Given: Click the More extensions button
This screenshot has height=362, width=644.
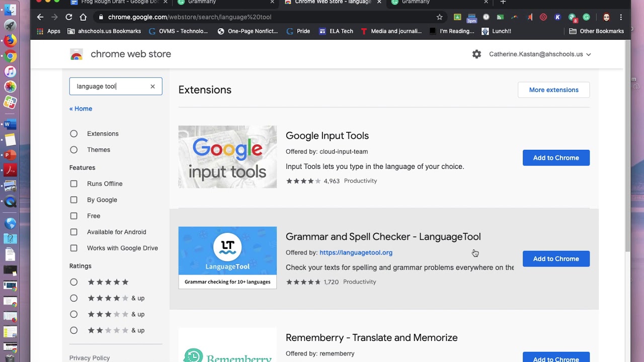Looking at the screenshot, I should [x=553, y=90].
